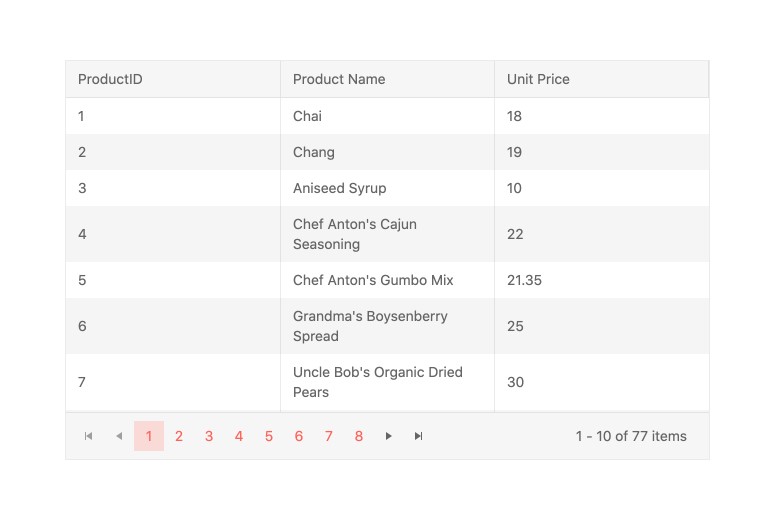Navigate to page 5 in pager

(x=269, y=436)
